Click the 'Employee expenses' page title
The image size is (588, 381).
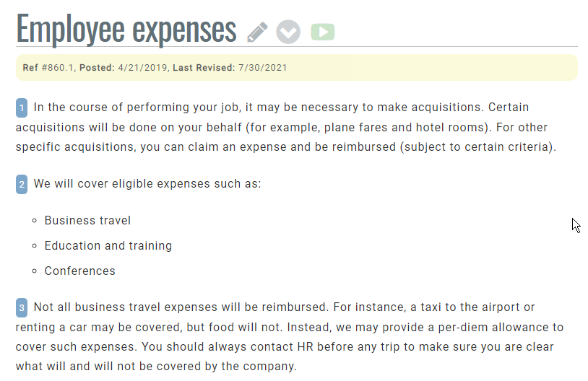click(126, 30)
